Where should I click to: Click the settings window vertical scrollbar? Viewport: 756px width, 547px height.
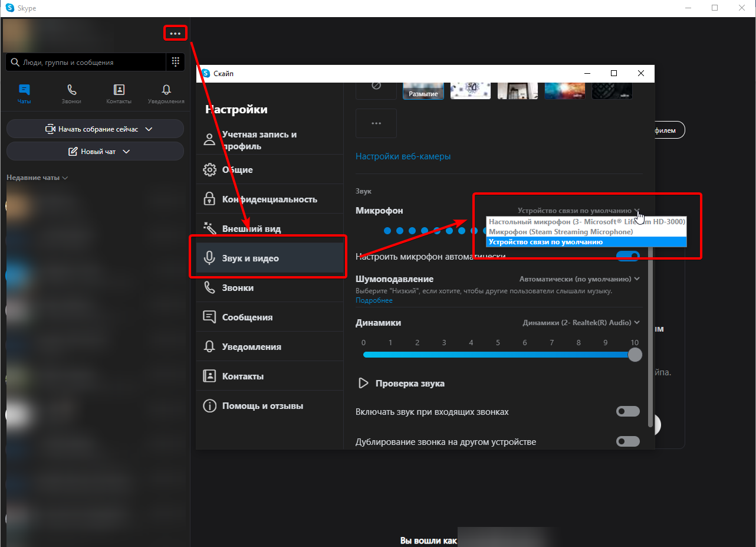(x=650, y=336)
